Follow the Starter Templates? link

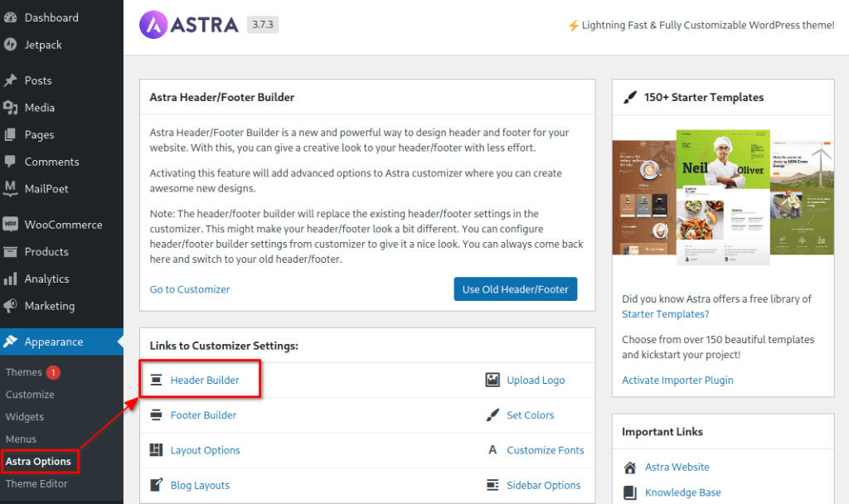click(665, 314)
